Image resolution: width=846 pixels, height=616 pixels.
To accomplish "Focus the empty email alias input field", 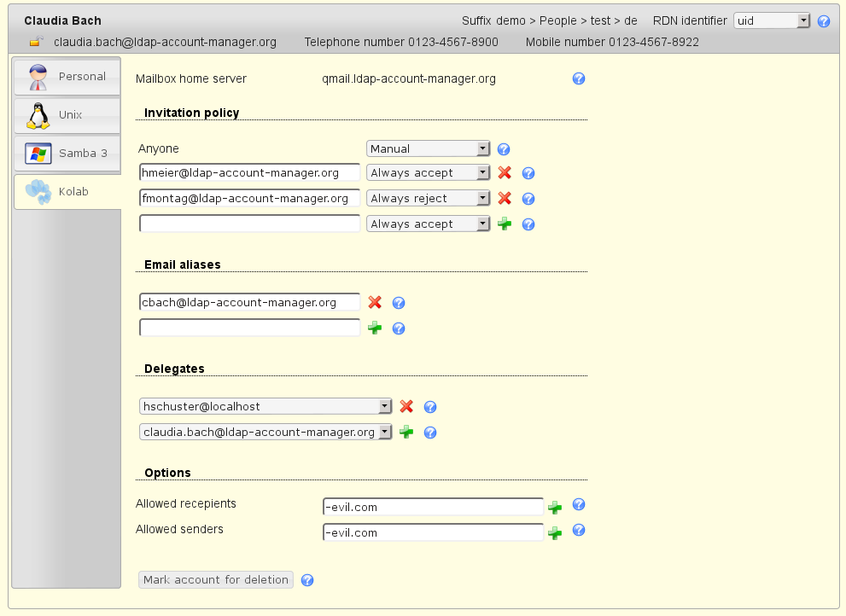I will click(249, 328).
